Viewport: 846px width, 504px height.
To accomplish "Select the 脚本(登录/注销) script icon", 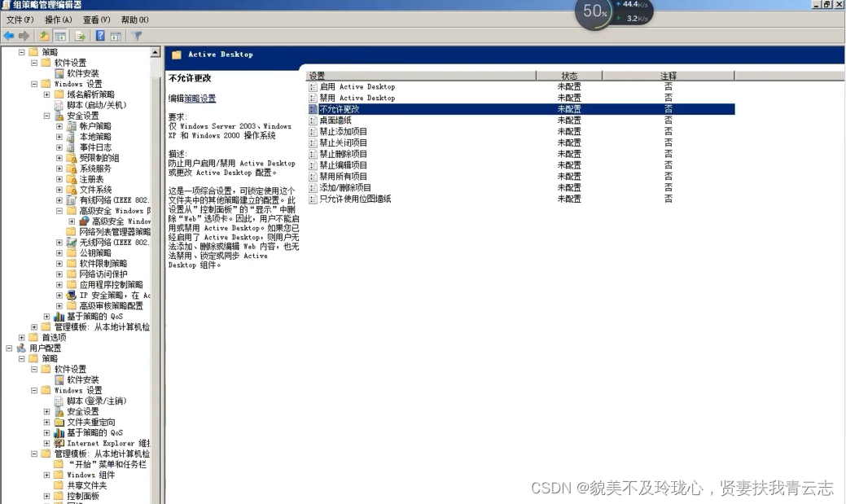I will point(59,401).
